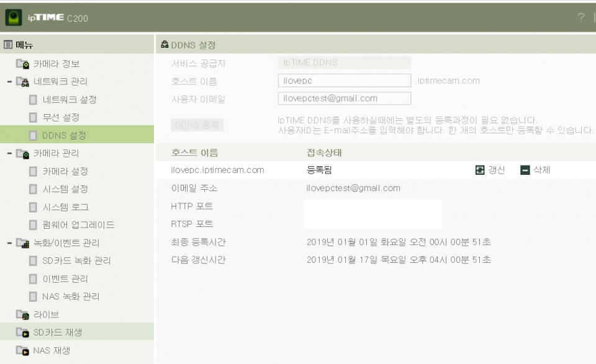The width and height of the screenshot is (596, 364).
Task: Click the DDNS 등록 button
Action: pyautogui.click(x=198, y=125)
